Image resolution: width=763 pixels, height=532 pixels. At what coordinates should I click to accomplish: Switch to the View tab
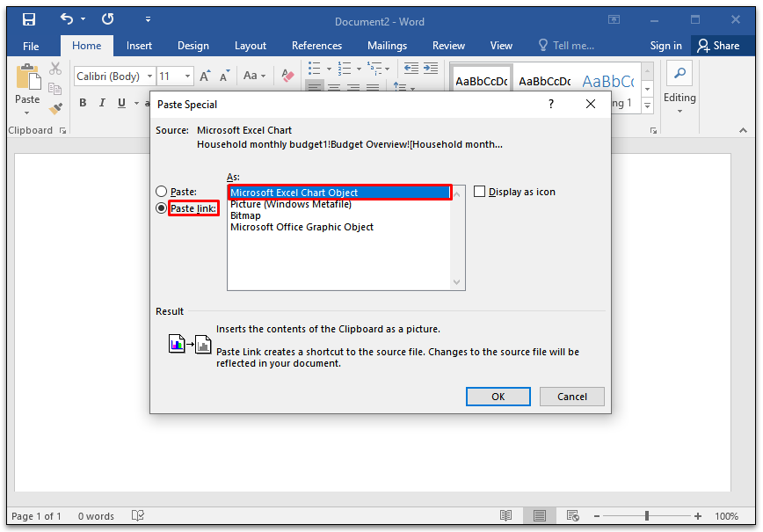coord(501,46)
